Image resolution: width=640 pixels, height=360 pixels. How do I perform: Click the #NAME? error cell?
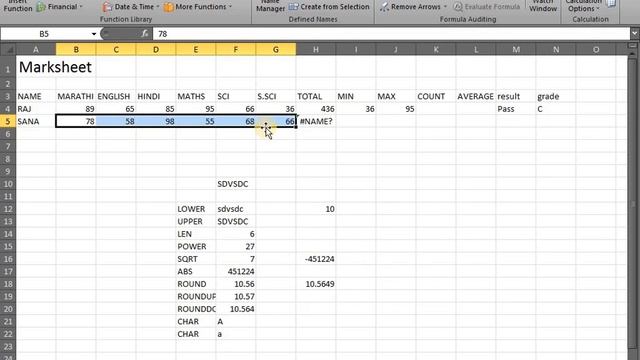tap(316, 121)
